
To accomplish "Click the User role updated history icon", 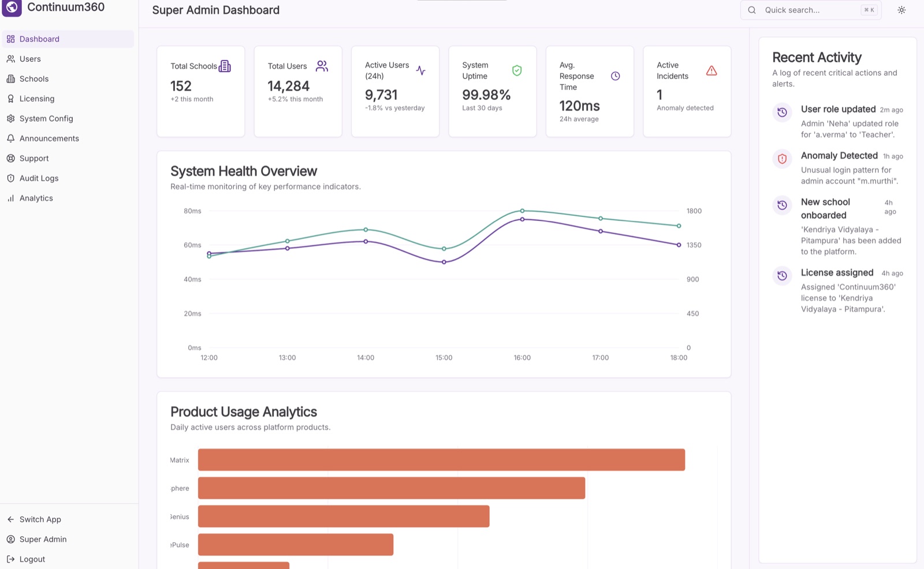I will click(782, 112).
